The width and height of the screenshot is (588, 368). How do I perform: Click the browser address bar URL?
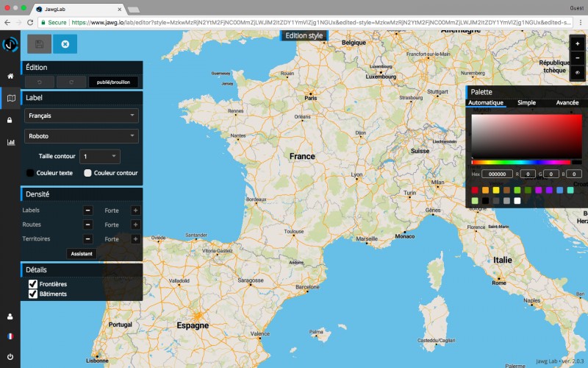[x=321, y=23]
